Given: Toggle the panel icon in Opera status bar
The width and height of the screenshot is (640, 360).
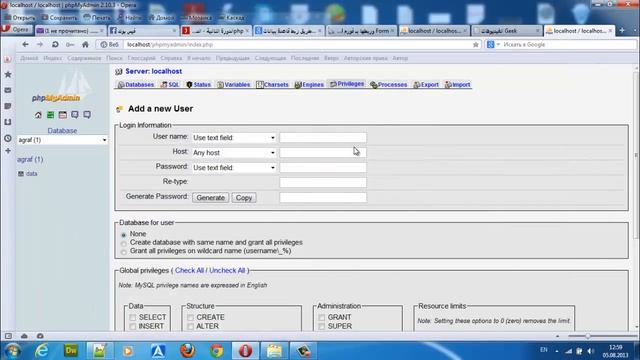Looking at the screenshot, I should (x=8, y=336).
